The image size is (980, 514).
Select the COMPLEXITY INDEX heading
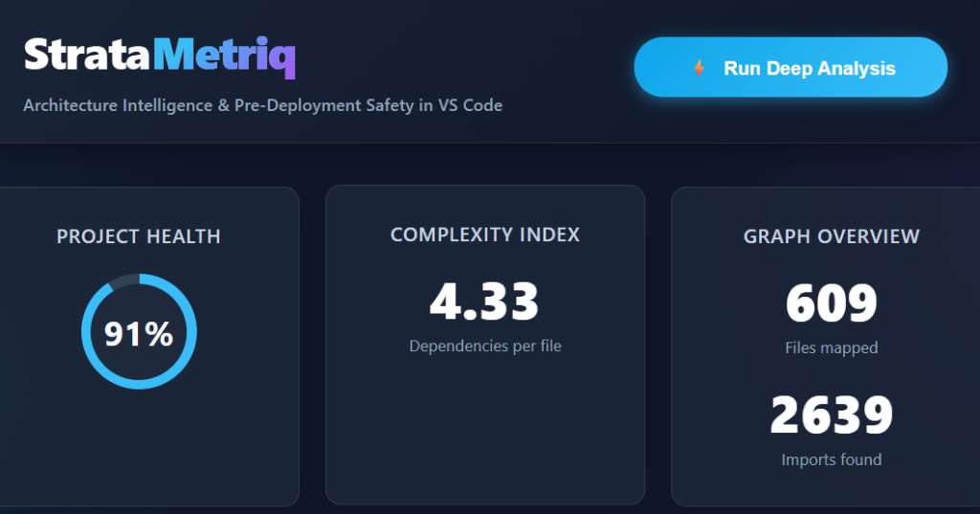(x=485, y=235)
